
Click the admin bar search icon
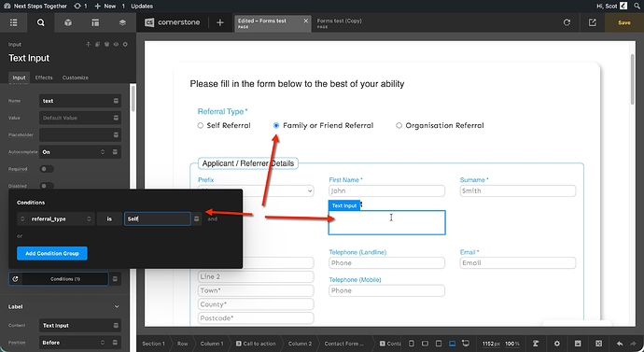(637, 7)
